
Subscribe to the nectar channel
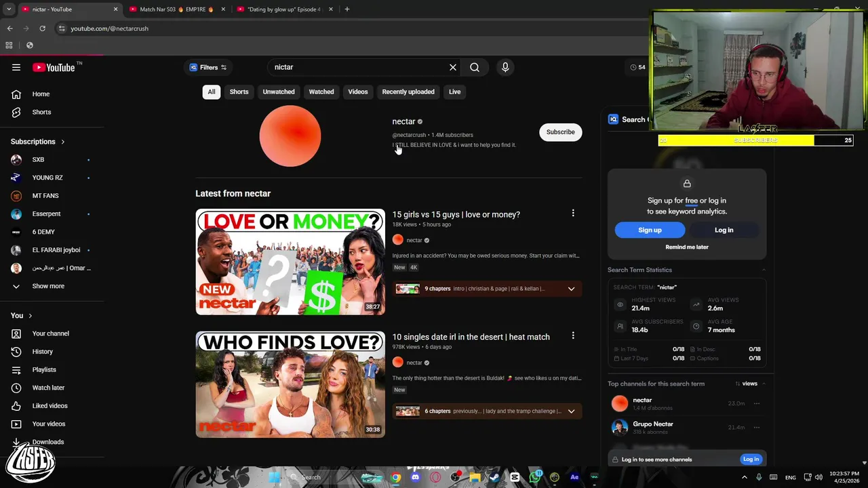click(561, 132)
